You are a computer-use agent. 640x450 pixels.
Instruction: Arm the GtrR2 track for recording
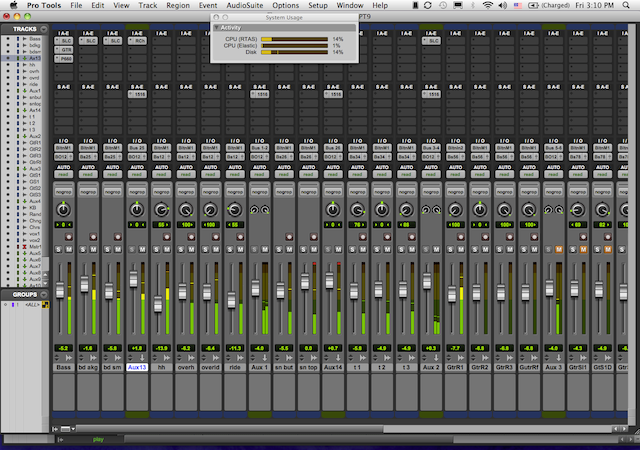tap(485, 237)
